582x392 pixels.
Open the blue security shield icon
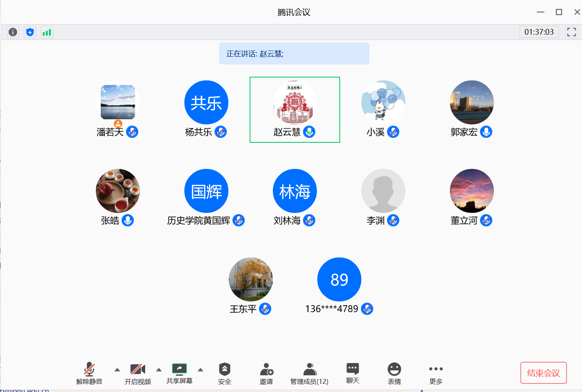click(30, 32)
